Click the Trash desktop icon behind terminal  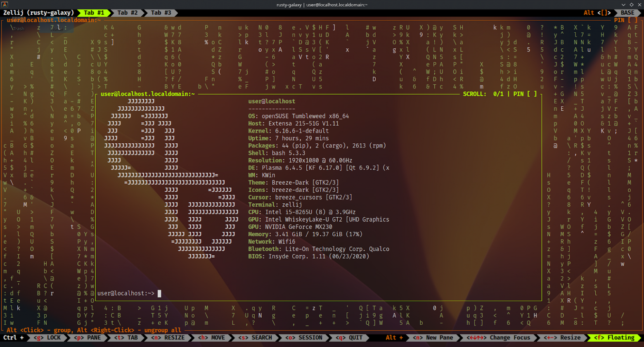tap(19, 29)
